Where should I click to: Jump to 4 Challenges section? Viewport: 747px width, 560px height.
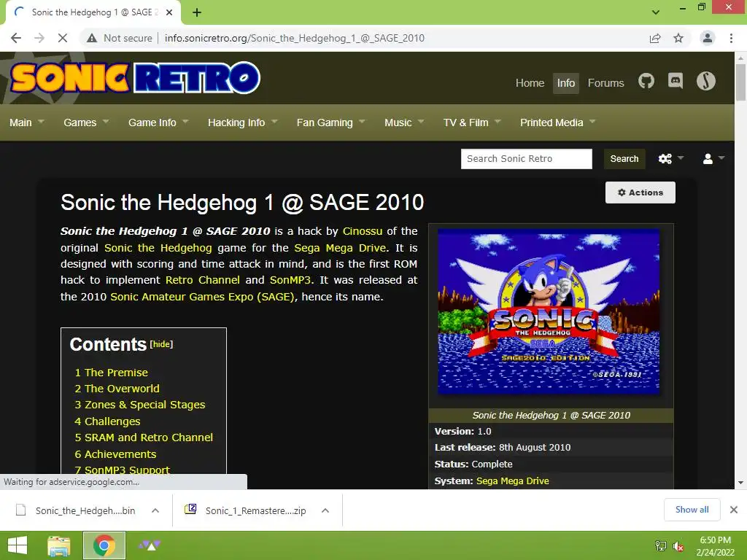tap(107, 421)
